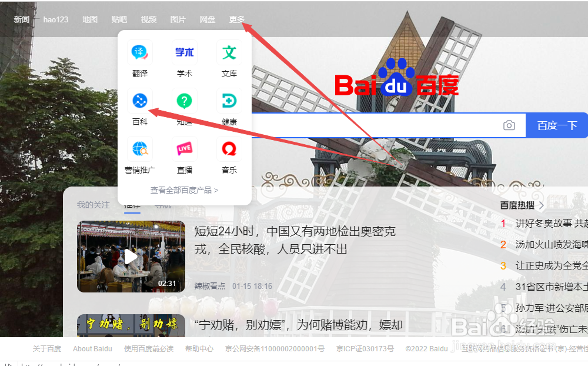
Task: Click 京ICP证030173号 footer link
Action: tap(365, 349)
